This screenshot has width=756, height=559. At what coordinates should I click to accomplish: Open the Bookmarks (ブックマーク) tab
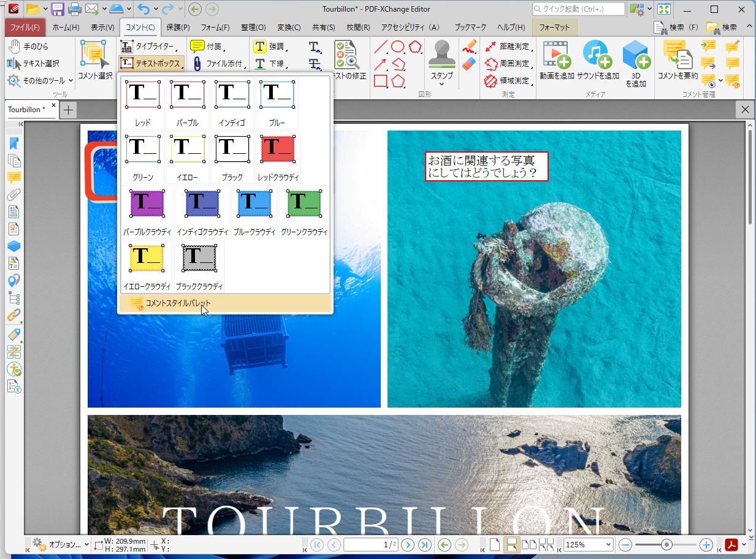coord(470,28)
